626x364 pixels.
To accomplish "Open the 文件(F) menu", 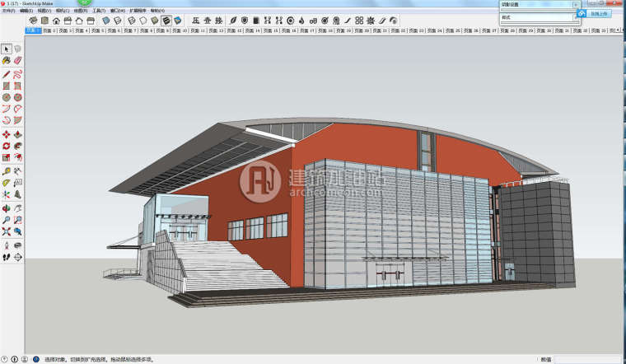I will [8, 11].
